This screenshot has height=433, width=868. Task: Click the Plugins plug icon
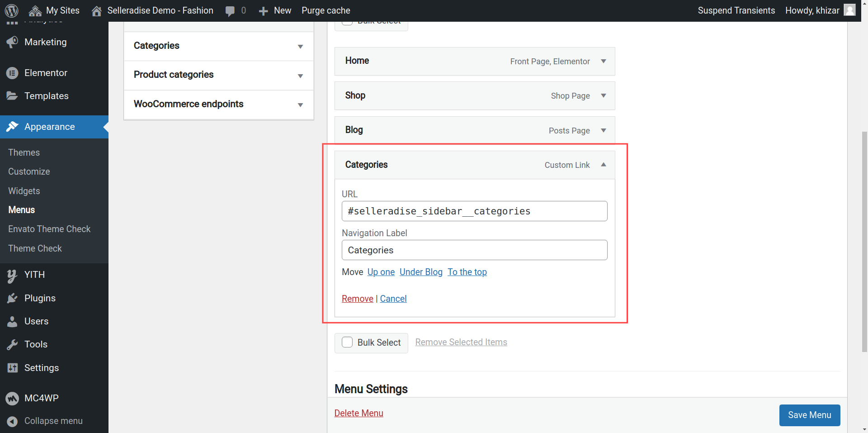(x=12, y=298)
